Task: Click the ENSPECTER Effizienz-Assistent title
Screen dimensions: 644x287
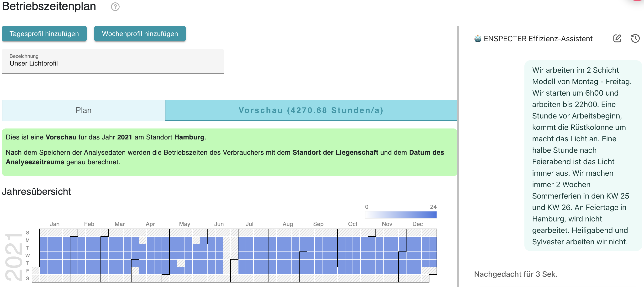Action: pos(538,39)
